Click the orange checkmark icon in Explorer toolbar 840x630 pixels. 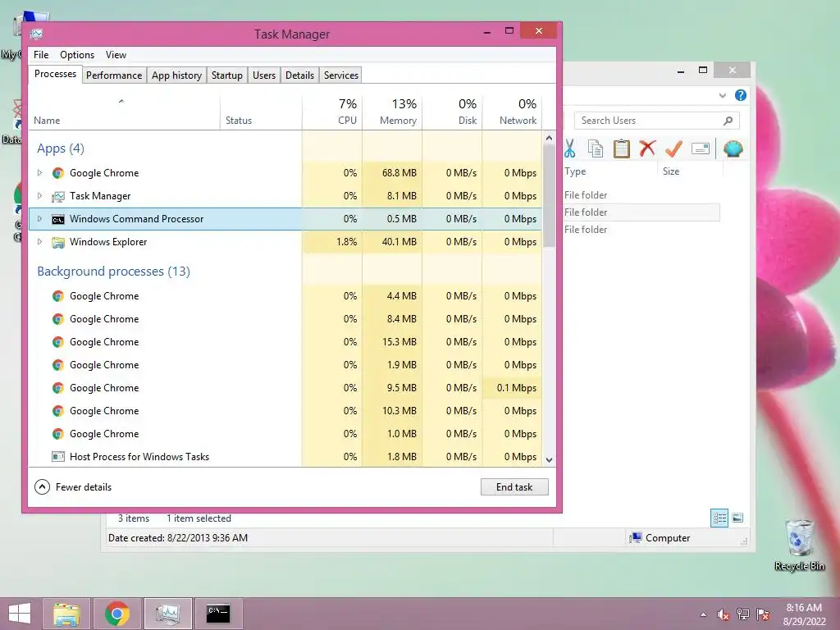(x=674, y=148)
